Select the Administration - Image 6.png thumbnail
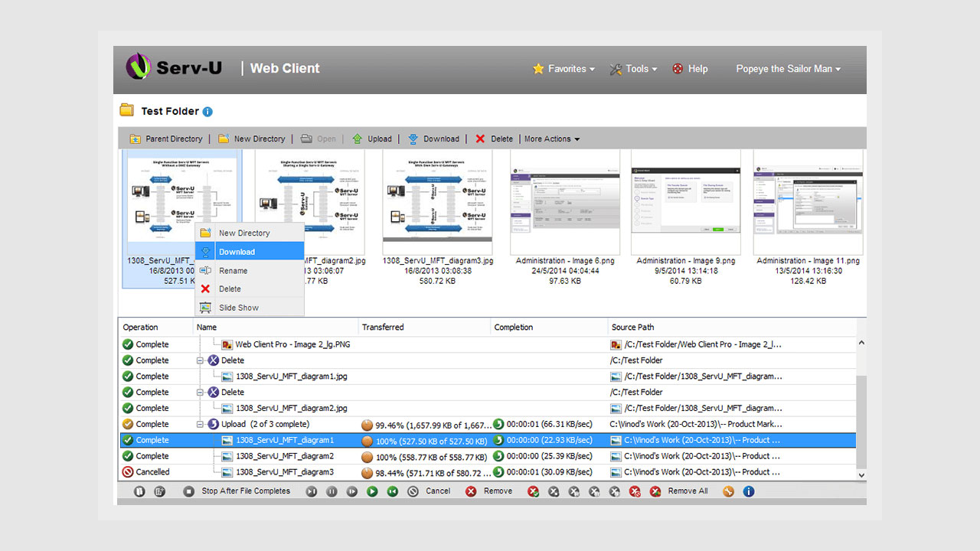The width and height of the screenshot is (980, 551). [x=565, y=218]
